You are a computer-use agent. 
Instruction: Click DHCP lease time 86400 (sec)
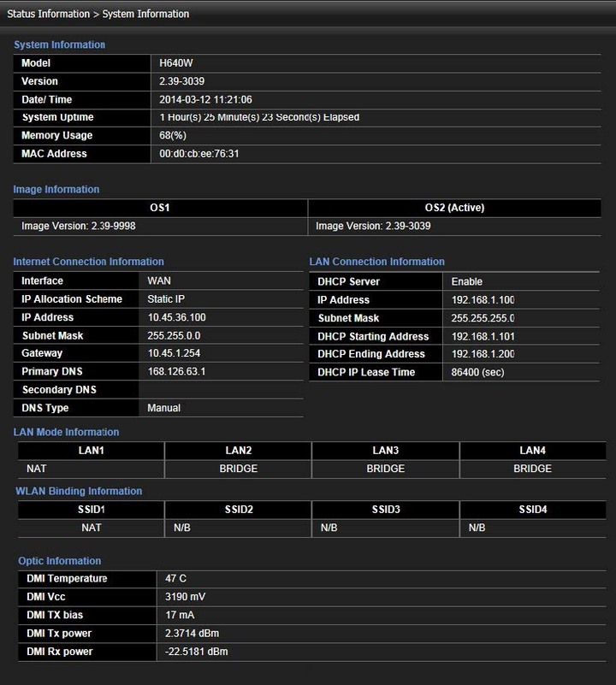point(478,372)
